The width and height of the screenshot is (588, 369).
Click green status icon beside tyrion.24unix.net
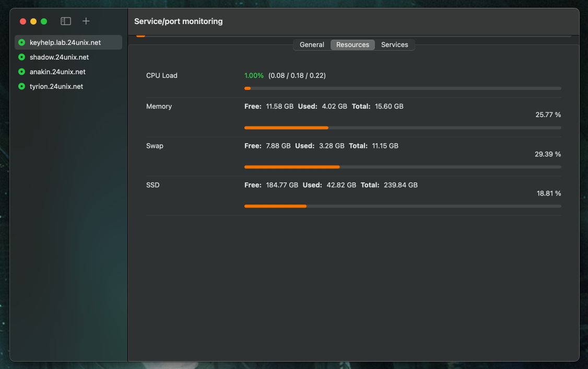point(21,87)
